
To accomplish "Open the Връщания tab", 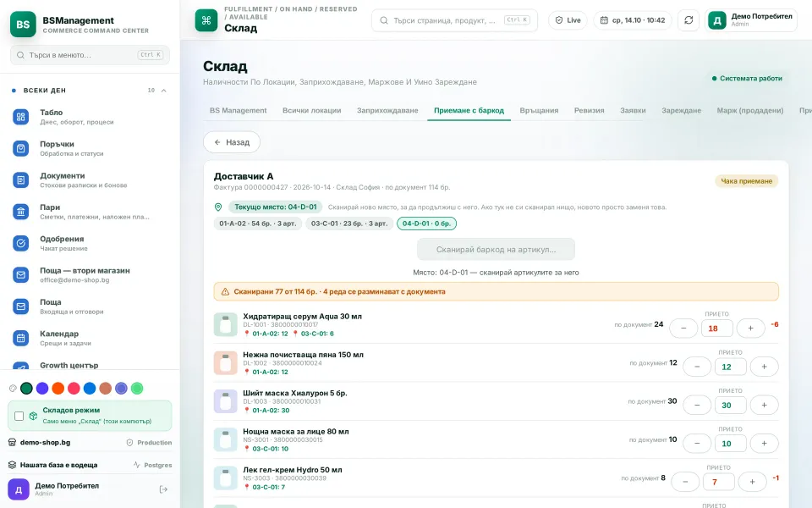I will coord(539,110).
